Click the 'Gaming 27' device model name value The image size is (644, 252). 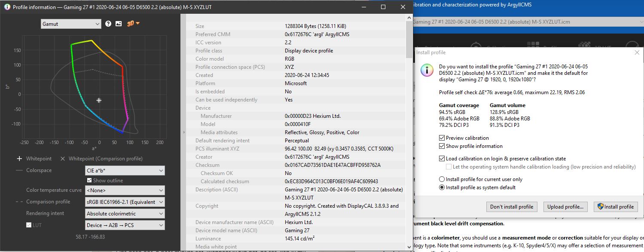[296, 230]
